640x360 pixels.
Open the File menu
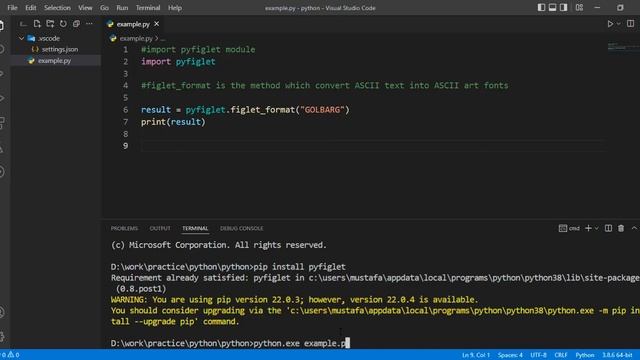(12, 8)
